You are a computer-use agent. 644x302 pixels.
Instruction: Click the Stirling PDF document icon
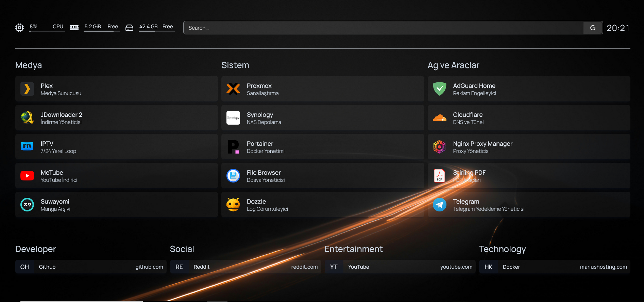[440, 176]
